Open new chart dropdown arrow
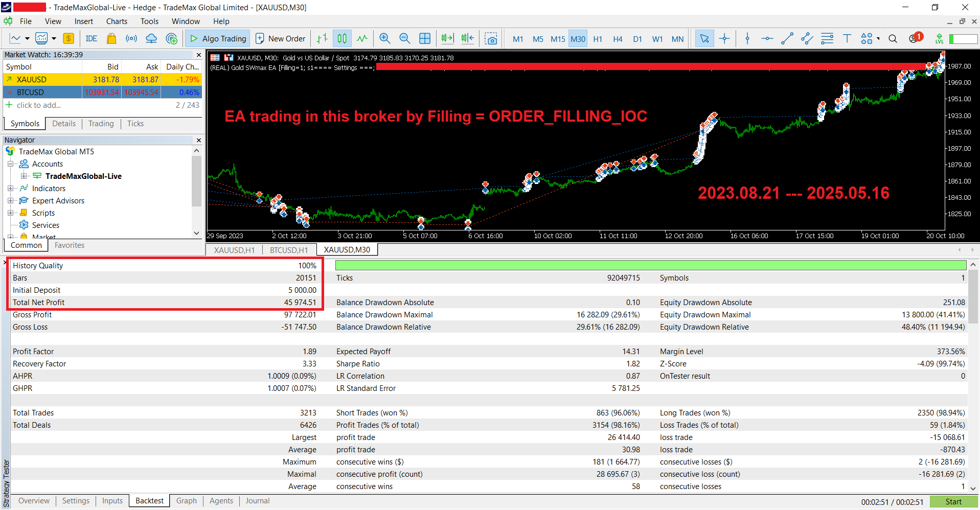 click(28, 38)
